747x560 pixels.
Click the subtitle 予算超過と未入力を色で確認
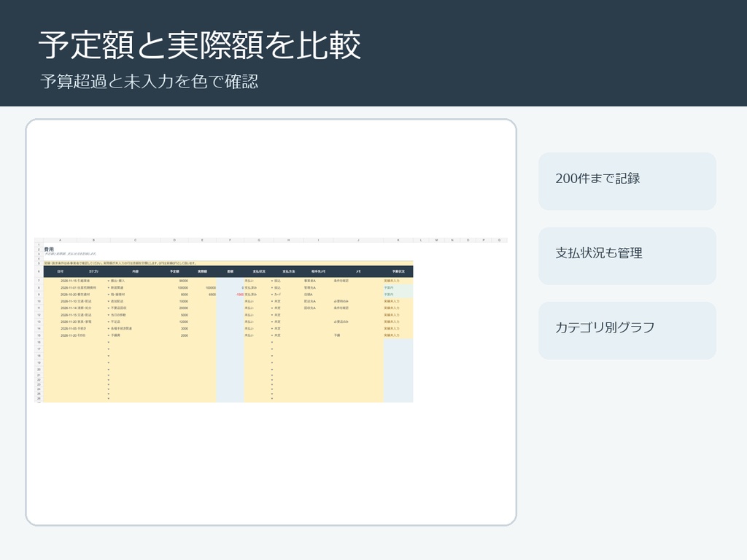pos(149,82)
